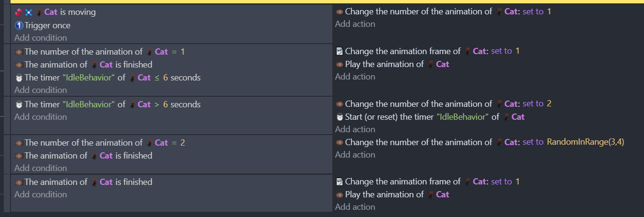
Task: Add action under Start (or reset) the timer
Action: click(355, 129)
